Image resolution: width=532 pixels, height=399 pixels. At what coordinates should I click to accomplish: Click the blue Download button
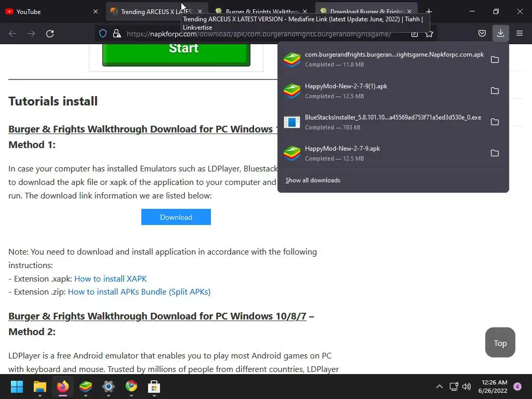[176, 217]
